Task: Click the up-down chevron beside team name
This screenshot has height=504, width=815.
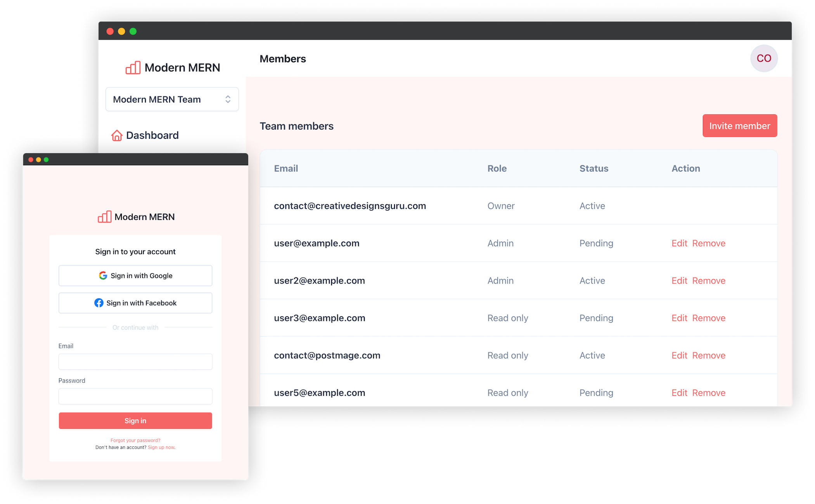Action: pyautogui.click(x=228, y=99)
